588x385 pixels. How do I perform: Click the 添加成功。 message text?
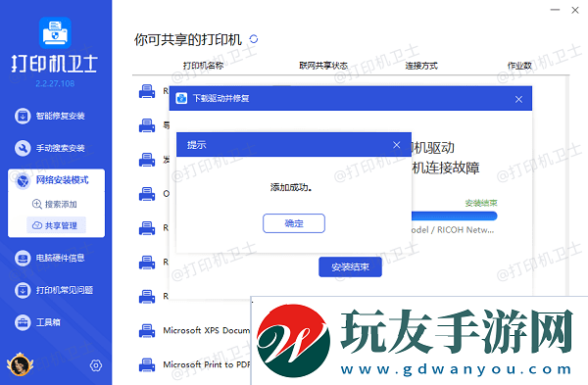[291, 187]
